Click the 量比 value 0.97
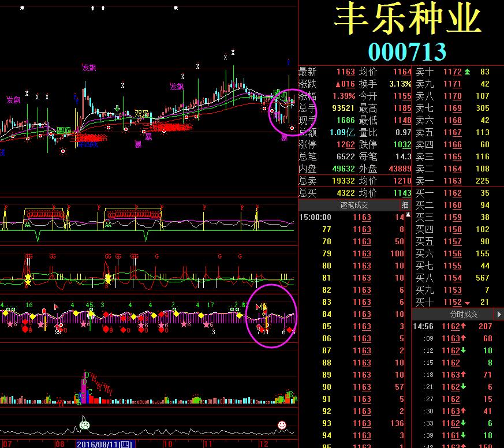 pos(404,132)
